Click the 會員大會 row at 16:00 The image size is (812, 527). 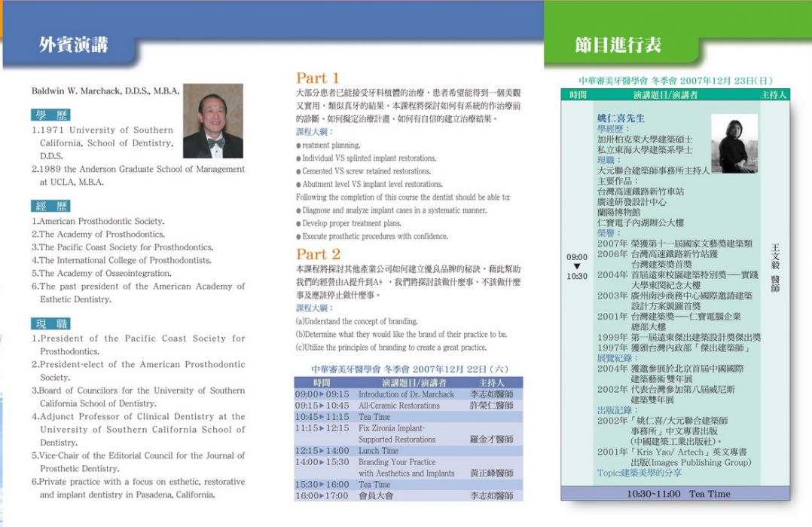point(408,496)
